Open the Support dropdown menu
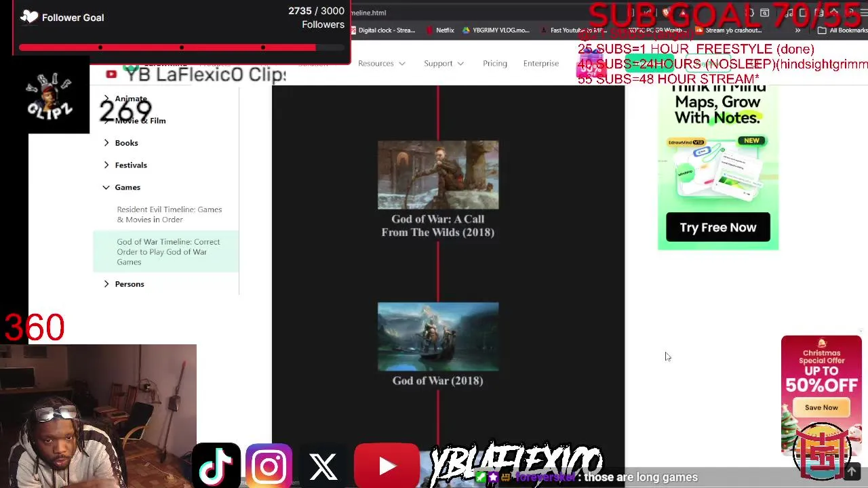The image size is (868, 488). [x=444, y=64]
